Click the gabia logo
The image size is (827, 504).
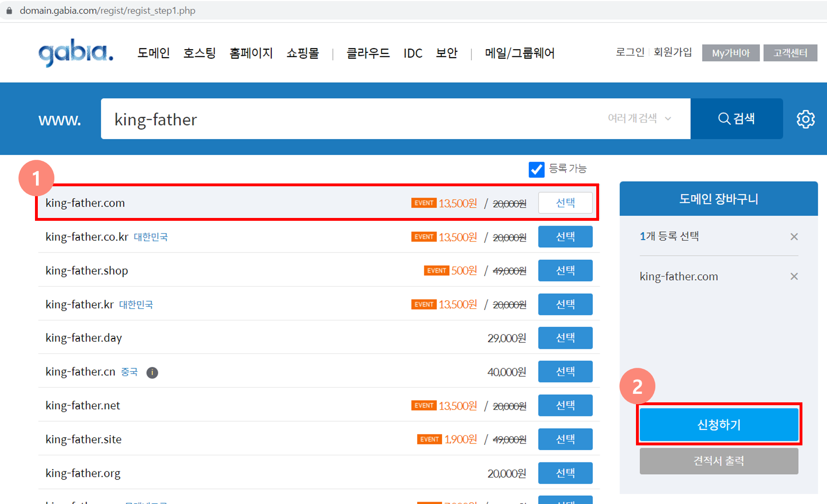[x=75, y=52]
